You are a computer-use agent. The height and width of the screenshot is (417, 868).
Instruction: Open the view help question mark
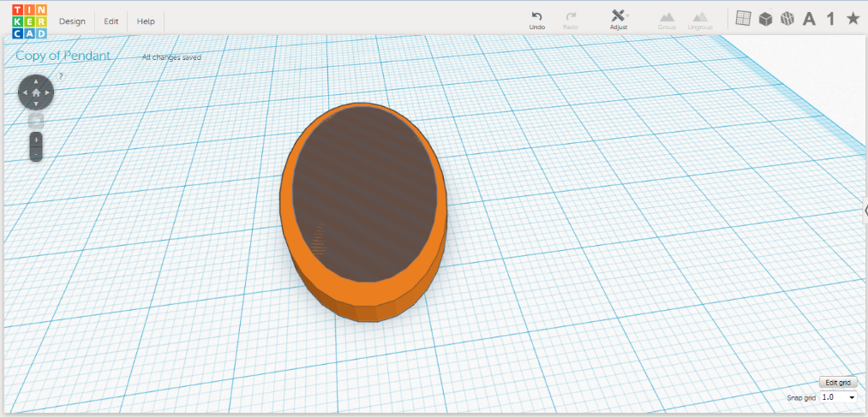62,77
